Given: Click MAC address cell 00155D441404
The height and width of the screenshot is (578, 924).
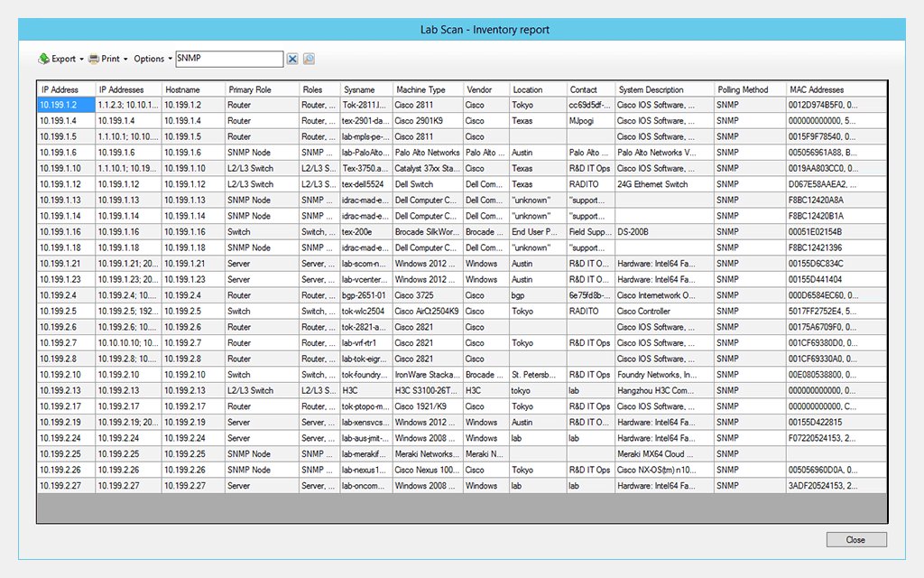Looking at the screenshot, I should coord(836,280).
